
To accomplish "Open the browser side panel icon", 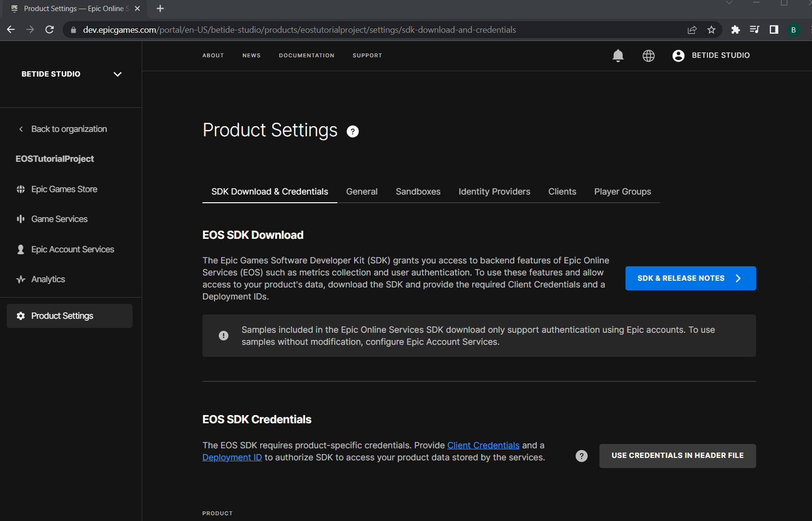I will point(774,30).
